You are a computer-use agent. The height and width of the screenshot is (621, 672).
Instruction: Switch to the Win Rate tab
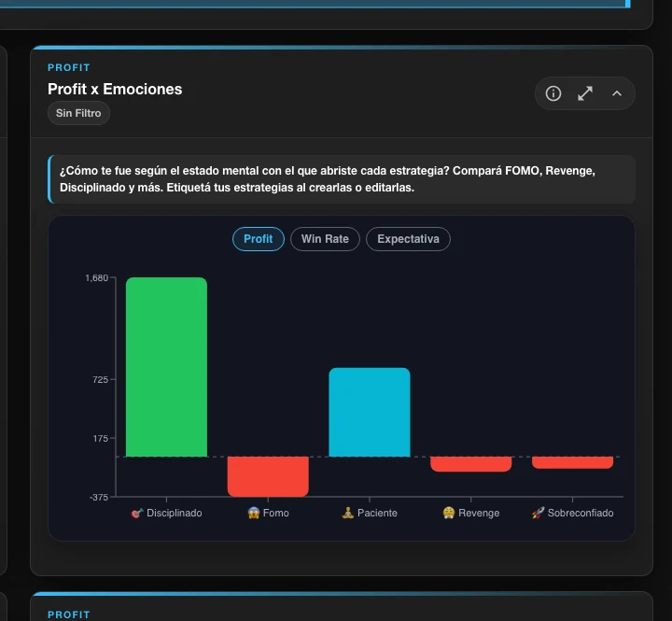(x=325, y=239)
